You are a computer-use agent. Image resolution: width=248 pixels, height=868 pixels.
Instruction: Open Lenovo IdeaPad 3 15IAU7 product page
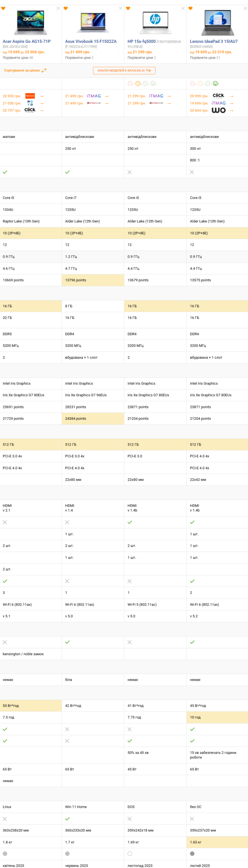click(214, 41)
